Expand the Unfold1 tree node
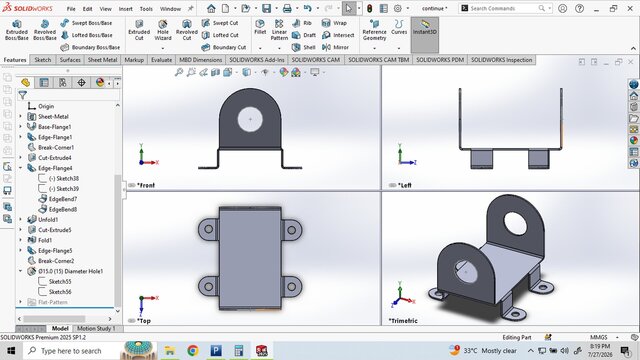Viewport: 640px width, 360px height. tap(20, 220)
